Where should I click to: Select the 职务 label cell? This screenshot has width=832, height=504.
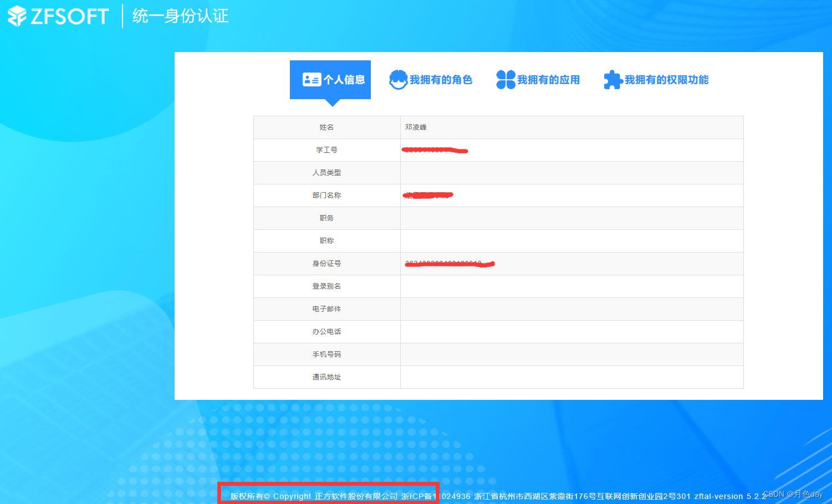point(327,218)
